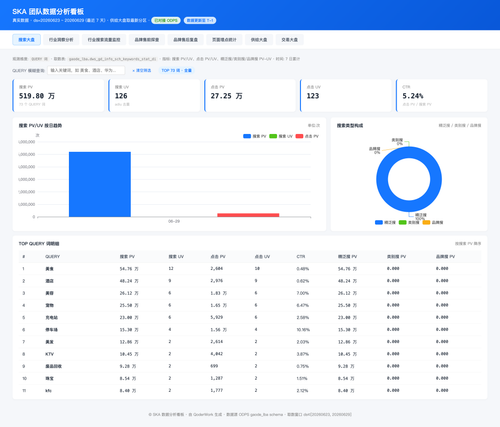This screenshot has height=427, width=500.
Task: Click the QUERY column header
Action: pos(53,257)
